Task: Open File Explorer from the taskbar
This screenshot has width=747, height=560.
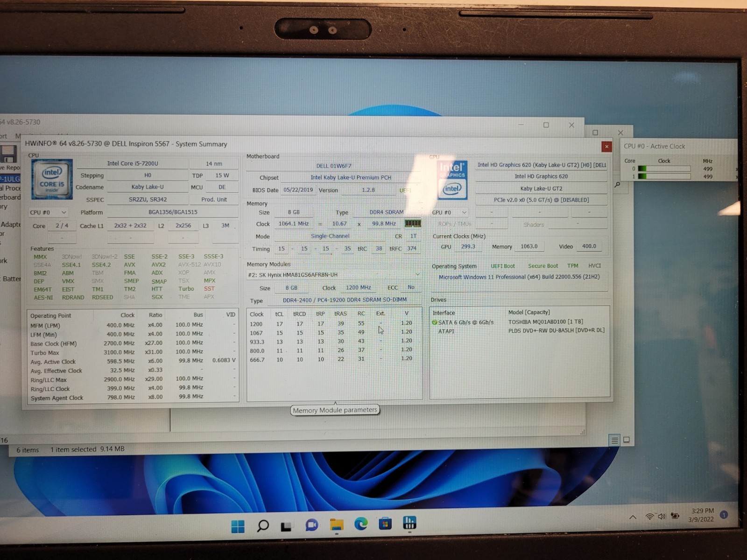Action: coord(336,525)
